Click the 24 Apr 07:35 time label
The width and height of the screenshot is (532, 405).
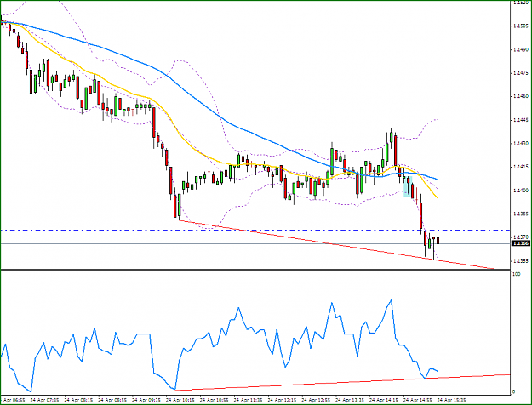[x=44, y=400]
